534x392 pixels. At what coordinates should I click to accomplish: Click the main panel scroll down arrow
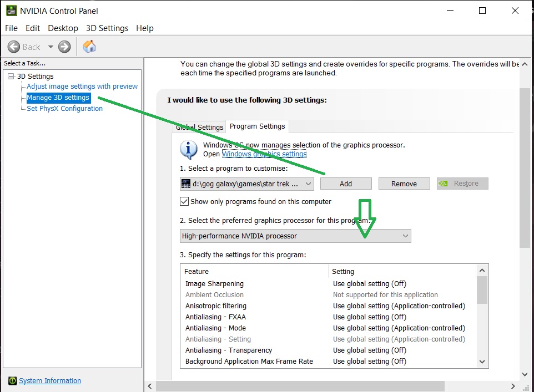coord(525,374)
